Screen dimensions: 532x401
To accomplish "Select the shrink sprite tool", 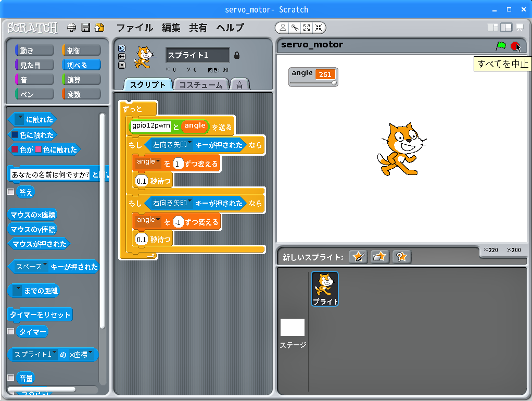I will tap(318, 28).
